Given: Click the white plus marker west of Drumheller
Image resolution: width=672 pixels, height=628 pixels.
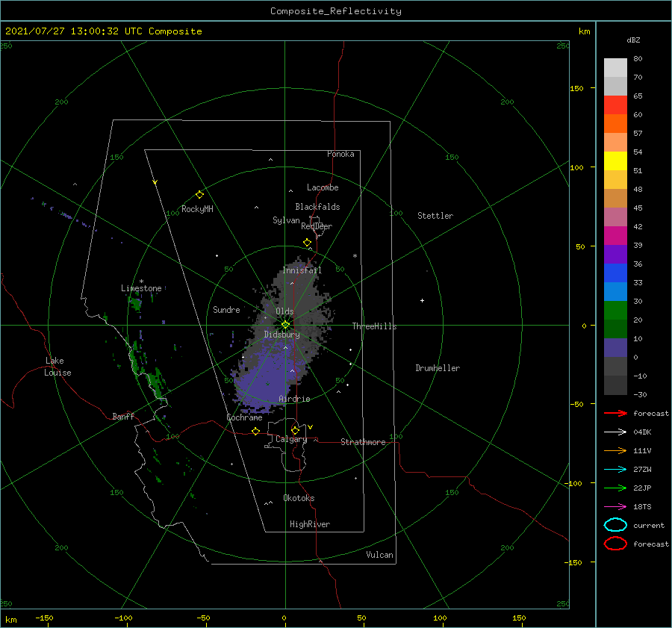Looking at the screenshot, I should pyautogui.click(x=422, y=300).
